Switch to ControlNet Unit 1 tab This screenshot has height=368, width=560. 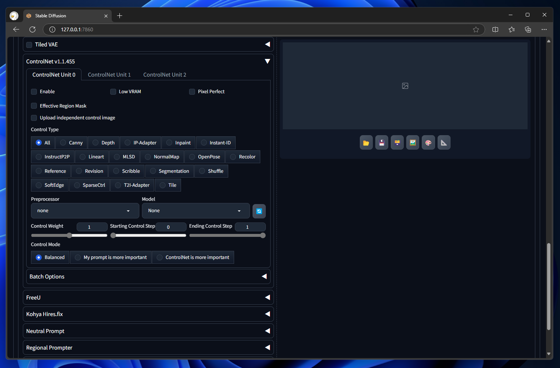point(109,75)
